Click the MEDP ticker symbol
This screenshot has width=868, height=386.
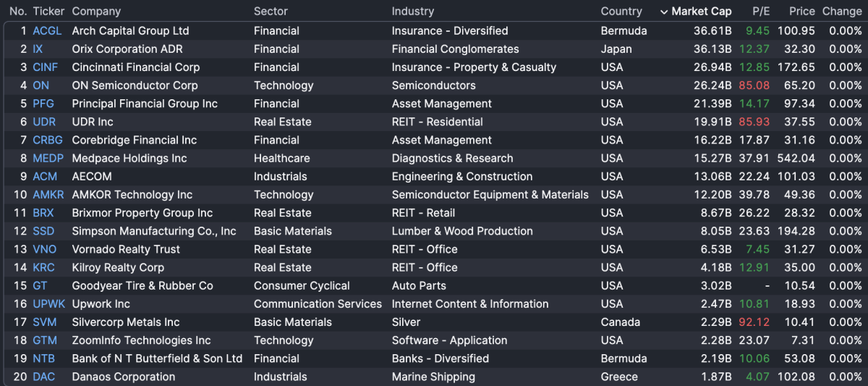click(48, 159)
